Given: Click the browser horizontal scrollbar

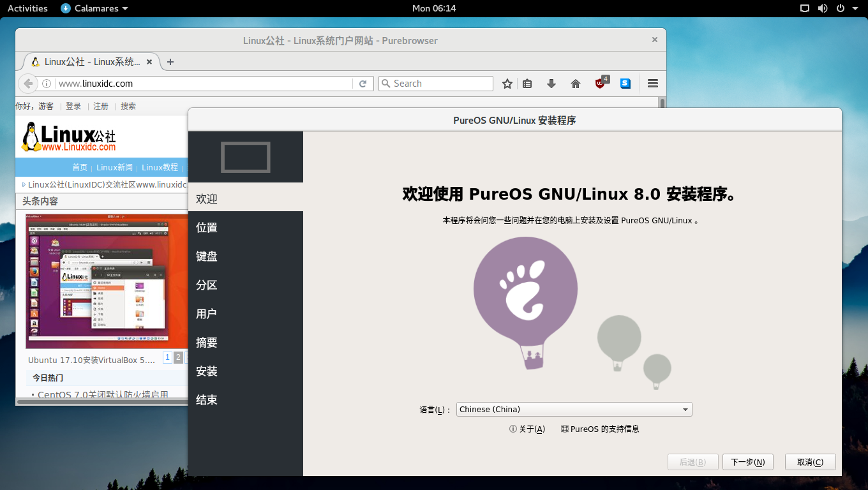Looking at the screenshot, I should [x=102, y=402].
